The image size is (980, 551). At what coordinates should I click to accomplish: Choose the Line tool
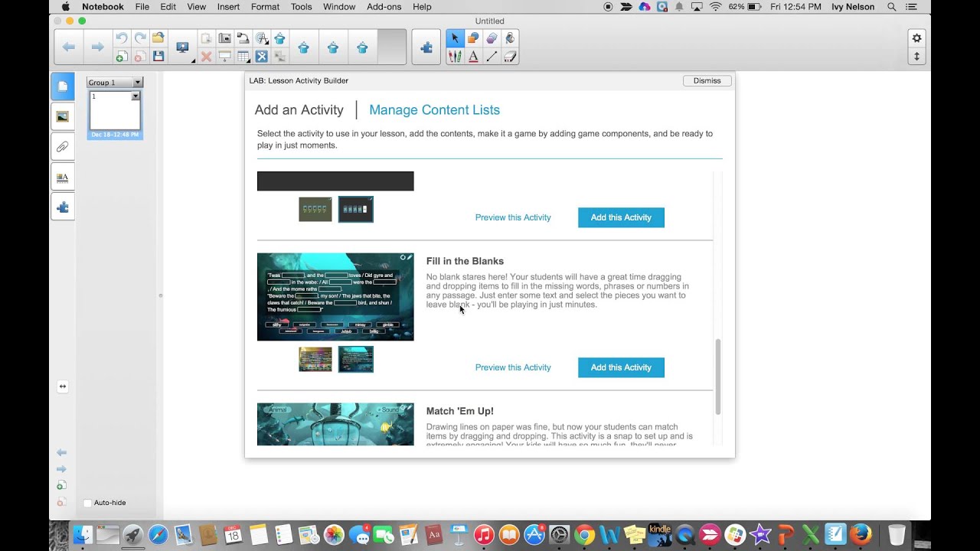coord(492,57)
